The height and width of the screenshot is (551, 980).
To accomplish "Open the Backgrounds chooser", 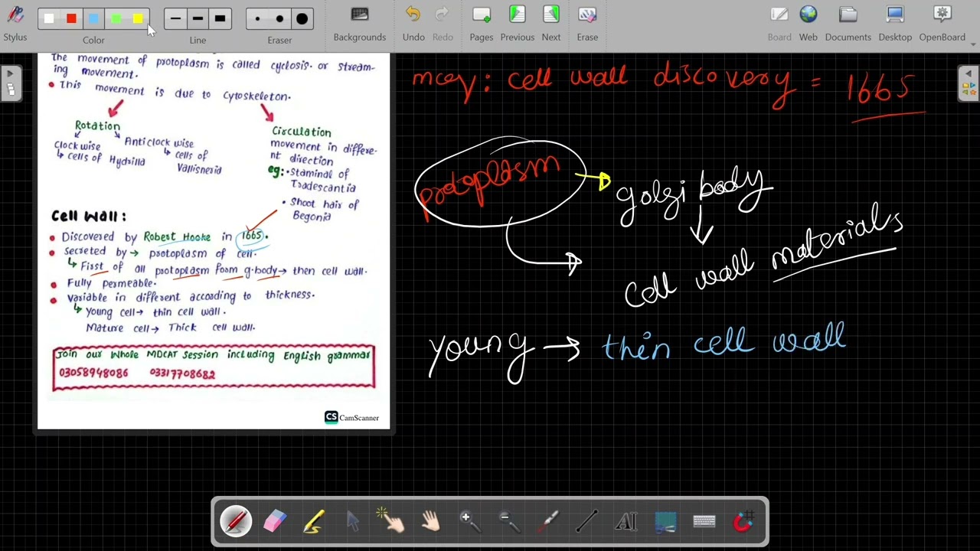I will (360, 23).
